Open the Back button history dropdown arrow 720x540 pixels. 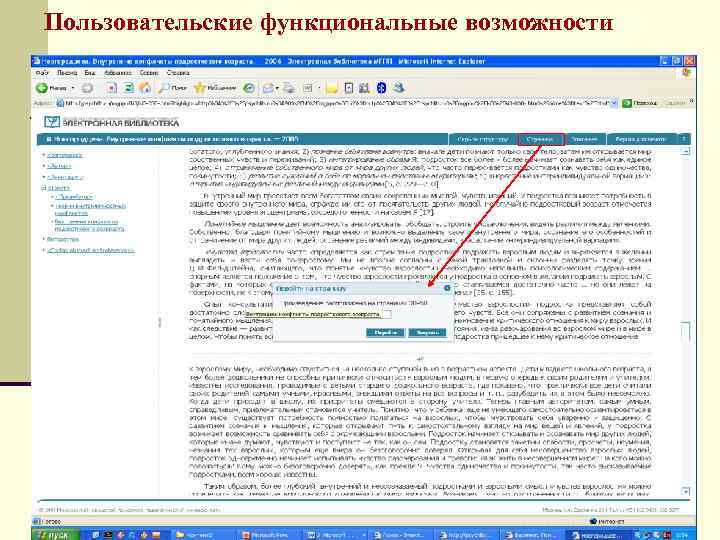73,88
